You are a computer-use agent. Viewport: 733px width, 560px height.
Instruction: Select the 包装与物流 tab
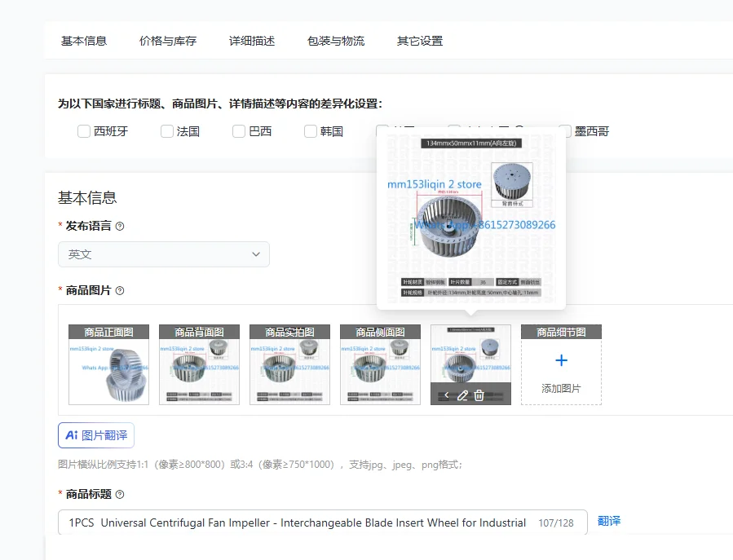[x=336, y=41]
